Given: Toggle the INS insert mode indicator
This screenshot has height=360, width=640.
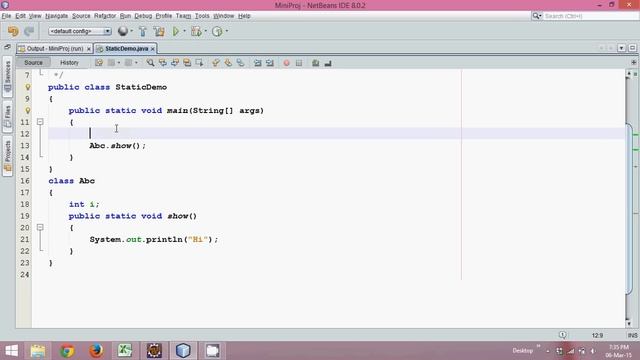Looking at the screenshot, I should tap(633, 335).
